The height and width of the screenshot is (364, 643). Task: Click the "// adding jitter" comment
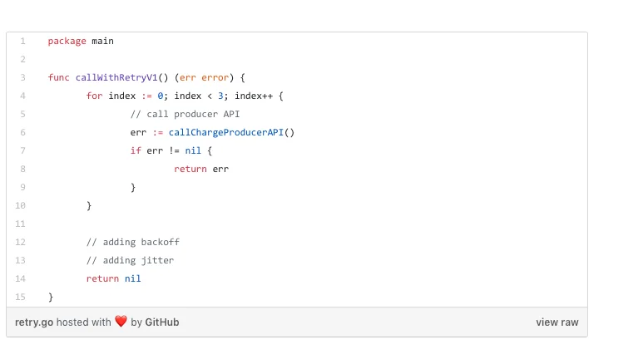coord(130,260)
